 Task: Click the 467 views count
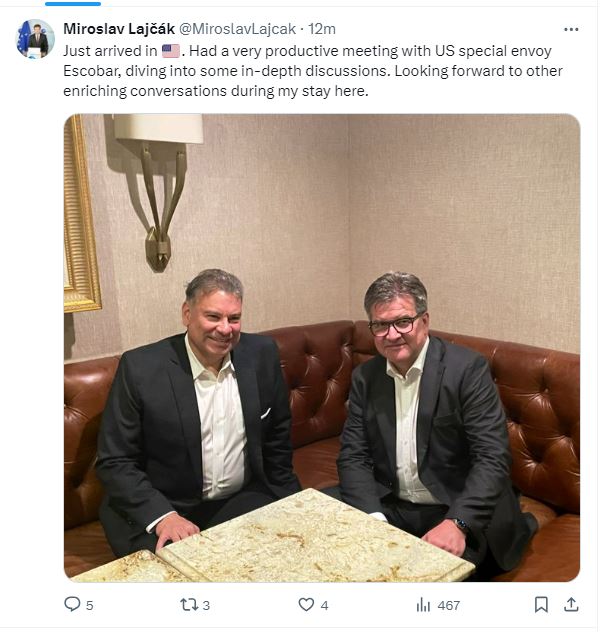pos(449,605)
